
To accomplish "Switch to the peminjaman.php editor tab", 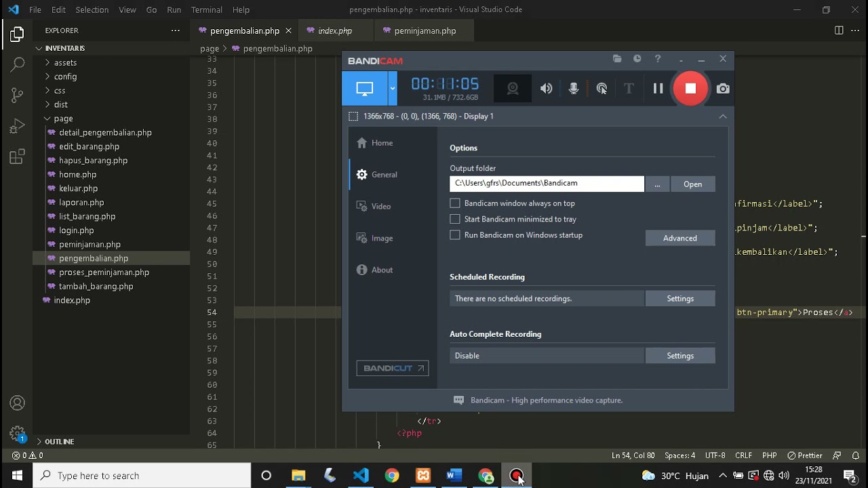I will tap(425, 30).
